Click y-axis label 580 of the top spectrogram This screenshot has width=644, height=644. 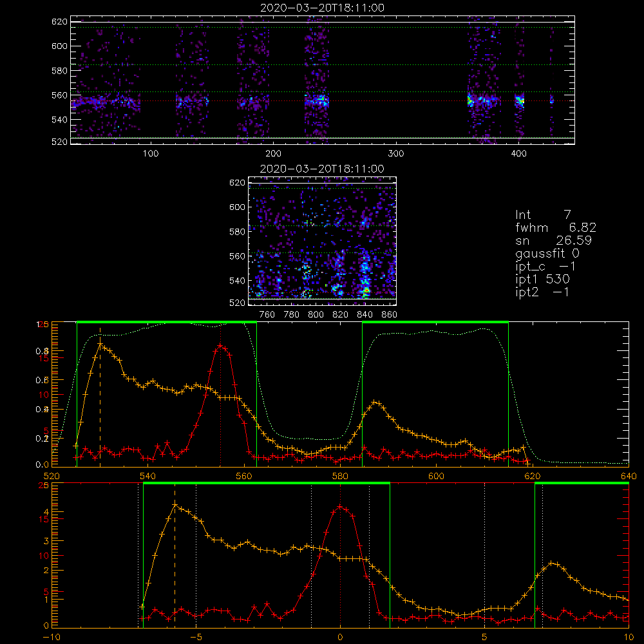pyautogui.click(x=59, y=71)
